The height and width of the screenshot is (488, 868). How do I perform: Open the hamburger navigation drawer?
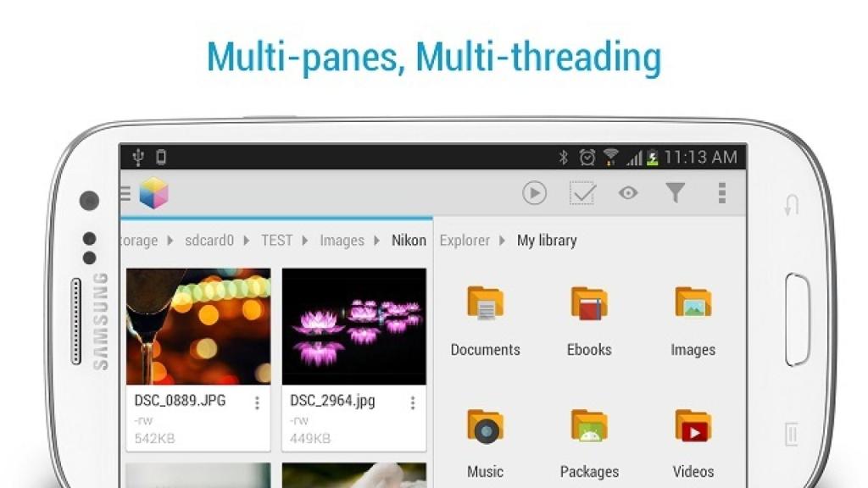point(125,193)
